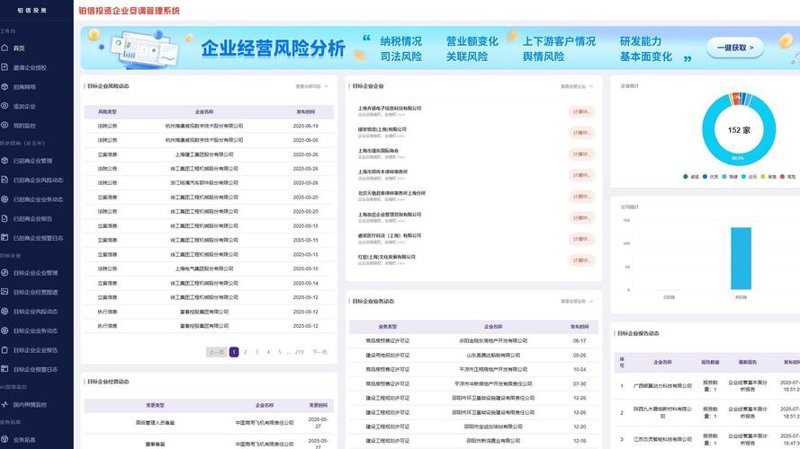Open the 已招商企业报告 document icon
This screenshot has height=449, width=800.
(5, 218)
